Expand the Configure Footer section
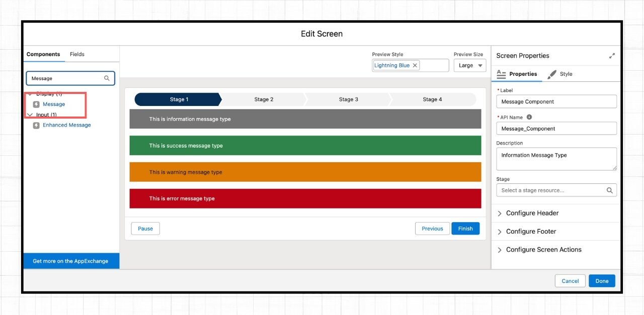 (500, 232)
